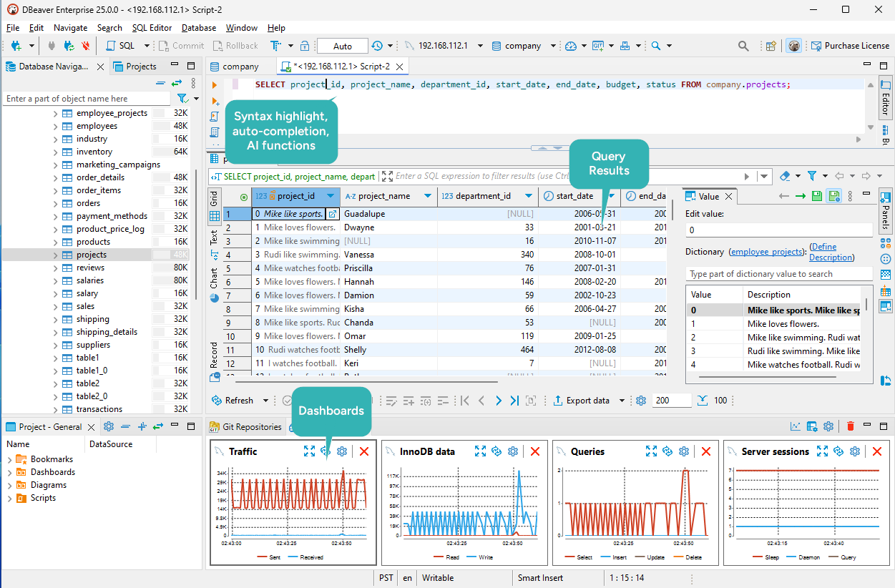Image resolution: width=895 pixels, height=588 pixels.
Task: Click the Execute SQL query arrow
Action: [215, 85]
